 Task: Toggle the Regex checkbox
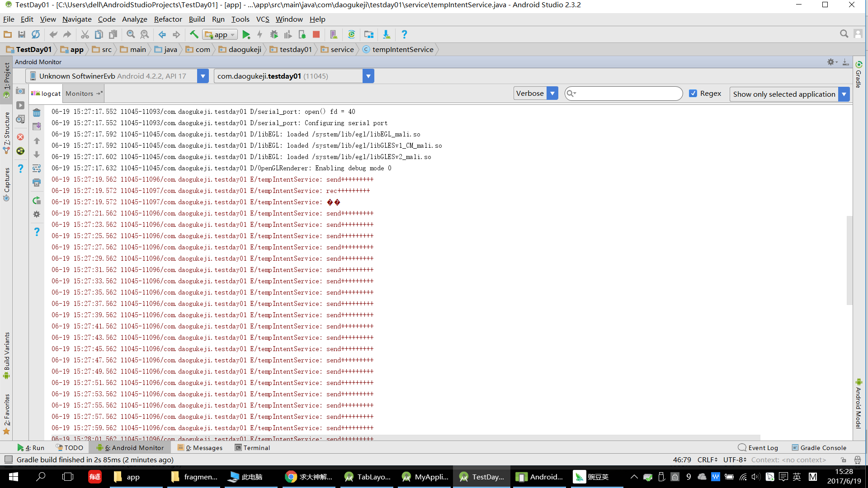(x=693, y=93)
